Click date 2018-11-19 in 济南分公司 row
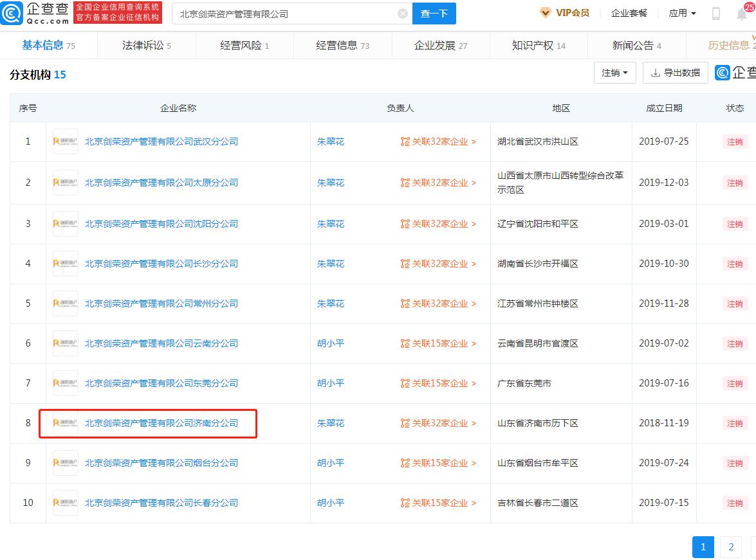This screenshot has height=560, width=756. pos(664,423)
